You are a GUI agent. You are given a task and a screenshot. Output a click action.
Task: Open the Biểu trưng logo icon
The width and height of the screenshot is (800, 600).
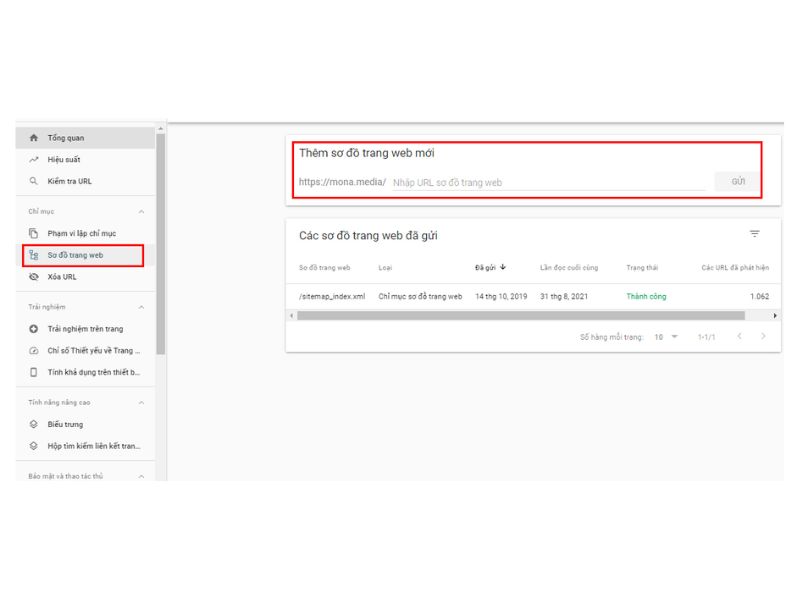pos(34,424)
